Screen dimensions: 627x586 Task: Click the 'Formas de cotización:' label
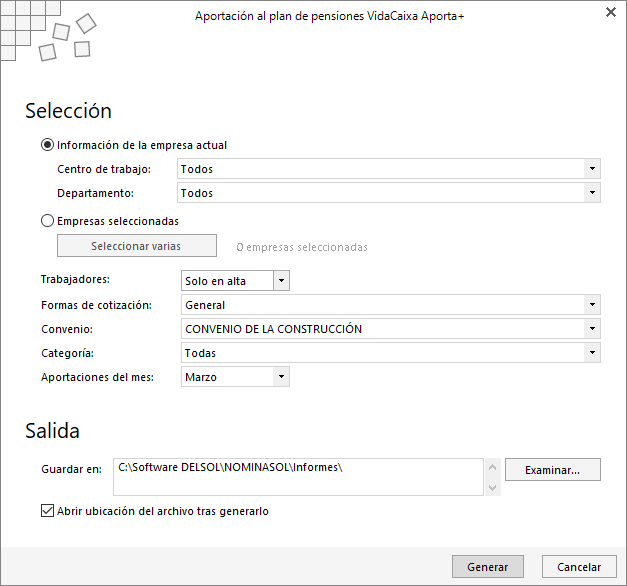(x=96, y=305)
